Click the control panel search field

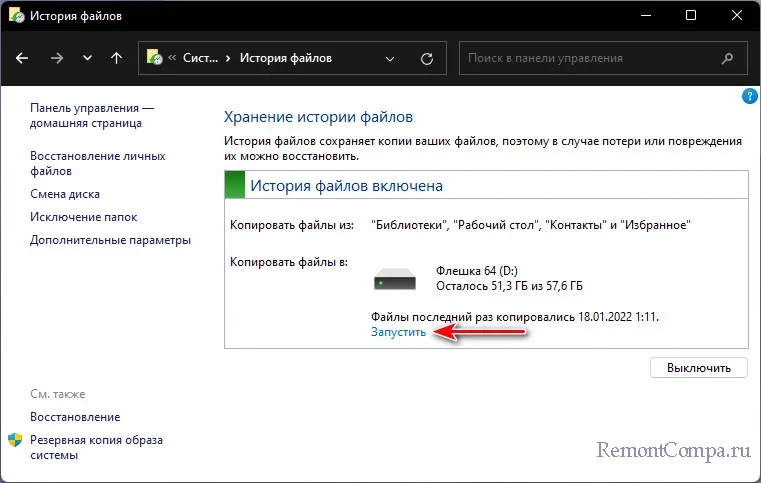(600, 58)
